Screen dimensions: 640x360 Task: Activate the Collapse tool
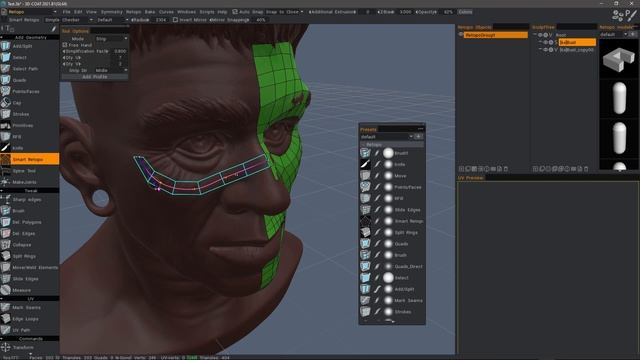29,245
